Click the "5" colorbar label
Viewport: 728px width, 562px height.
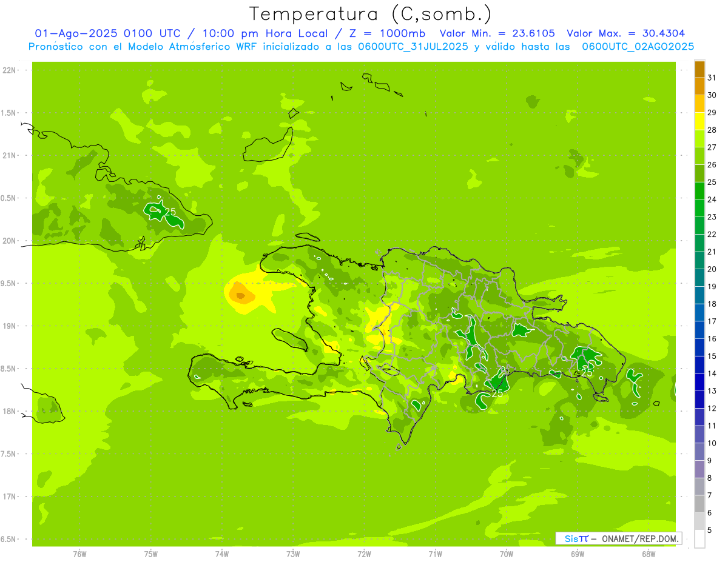click(710, 530)
